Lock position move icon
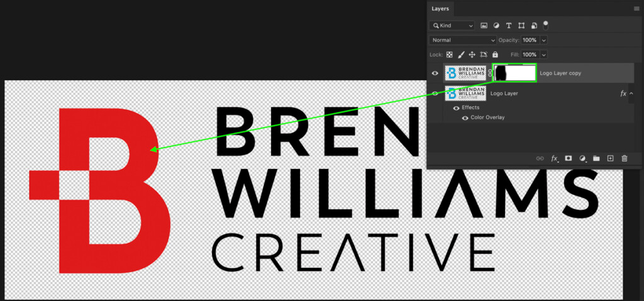The image size is (644, 301). point(472,54)
